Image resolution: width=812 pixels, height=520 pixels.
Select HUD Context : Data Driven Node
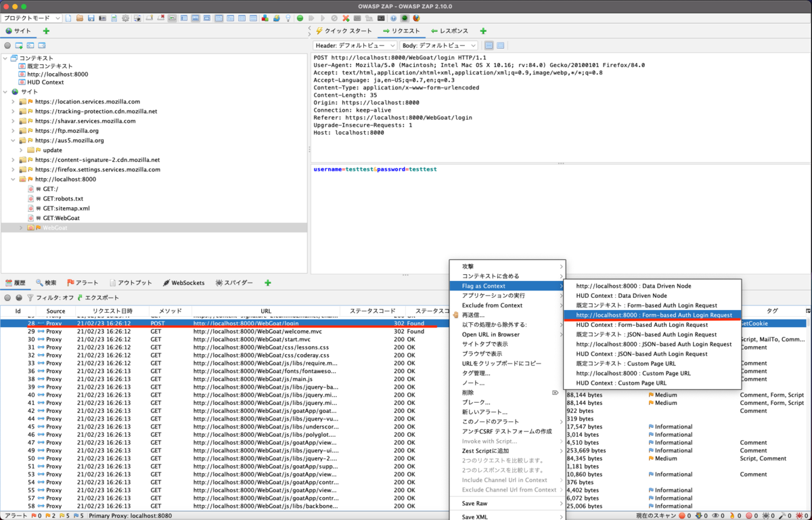(x=652, y=296)
